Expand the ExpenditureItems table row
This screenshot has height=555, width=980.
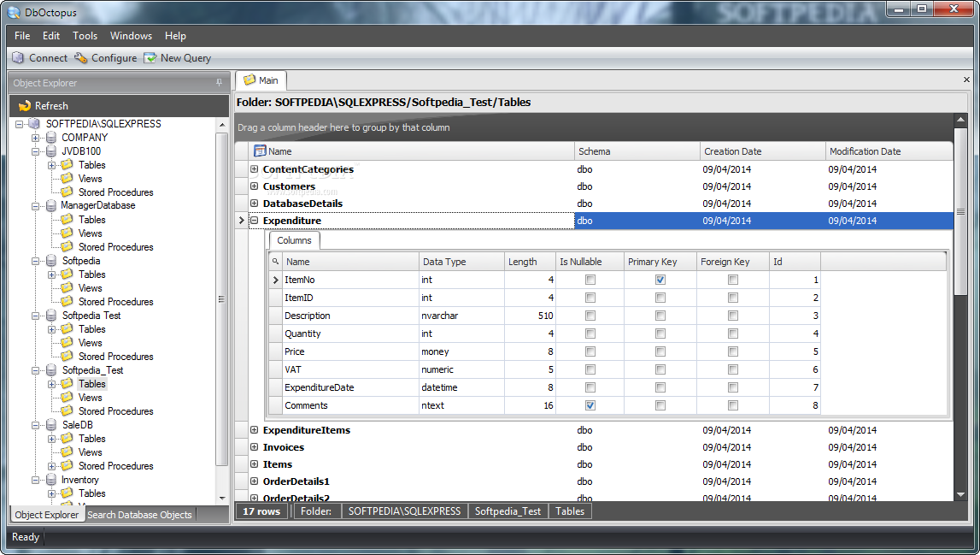[255, 430]
